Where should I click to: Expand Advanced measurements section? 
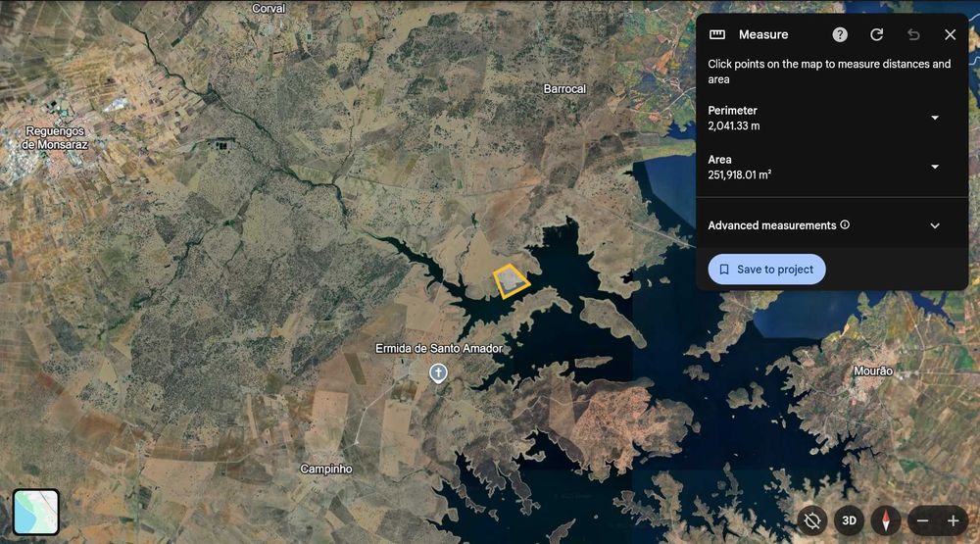click(x=934, y=225)
